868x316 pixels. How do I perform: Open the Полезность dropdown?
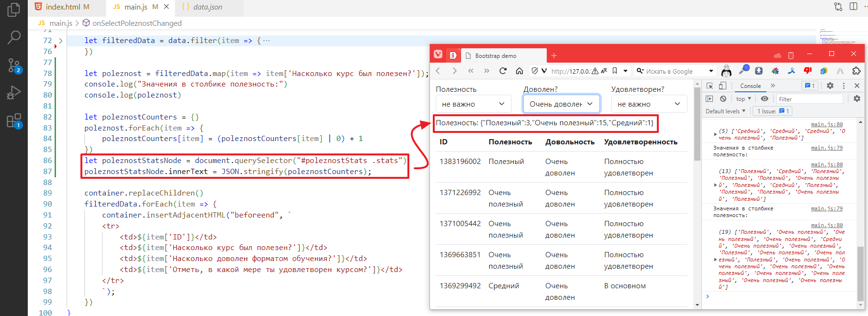tap(473, 104)
